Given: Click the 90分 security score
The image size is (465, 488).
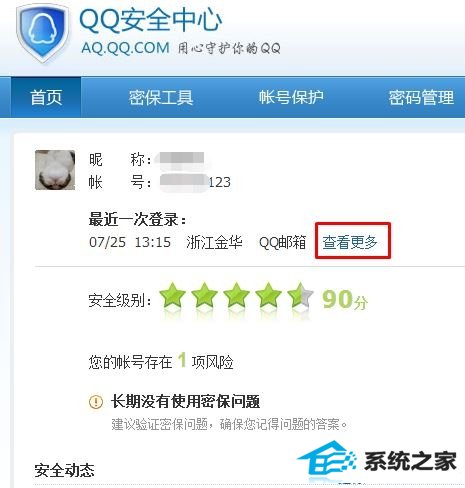Looking at the screenshot, I should point(345,299).
